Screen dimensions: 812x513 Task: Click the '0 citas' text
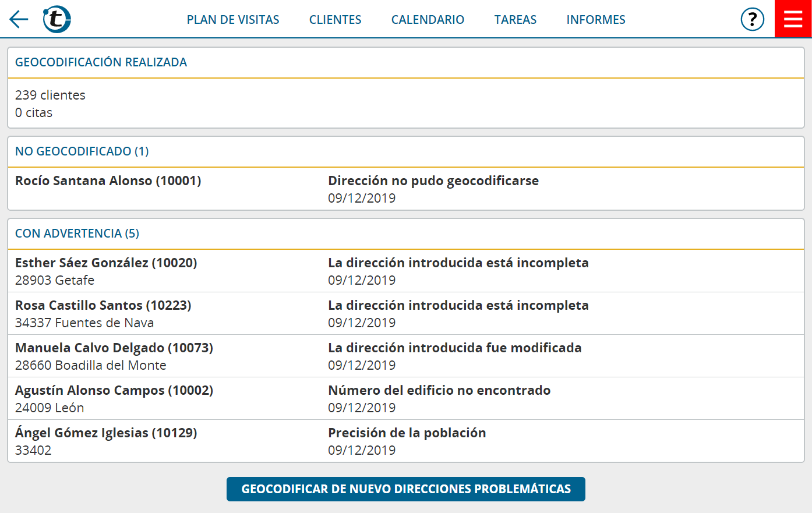[34, 112]
